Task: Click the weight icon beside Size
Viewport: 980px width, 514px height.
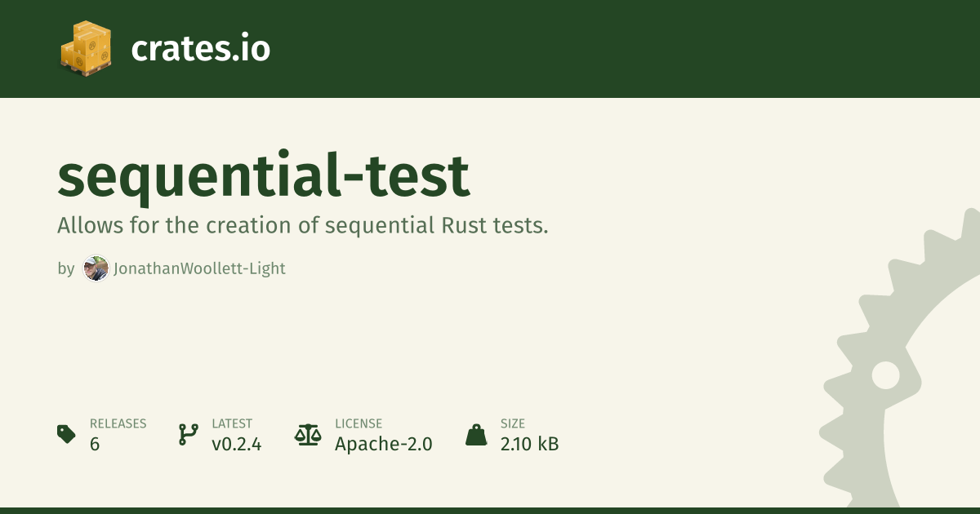Action: coord(476,434)
